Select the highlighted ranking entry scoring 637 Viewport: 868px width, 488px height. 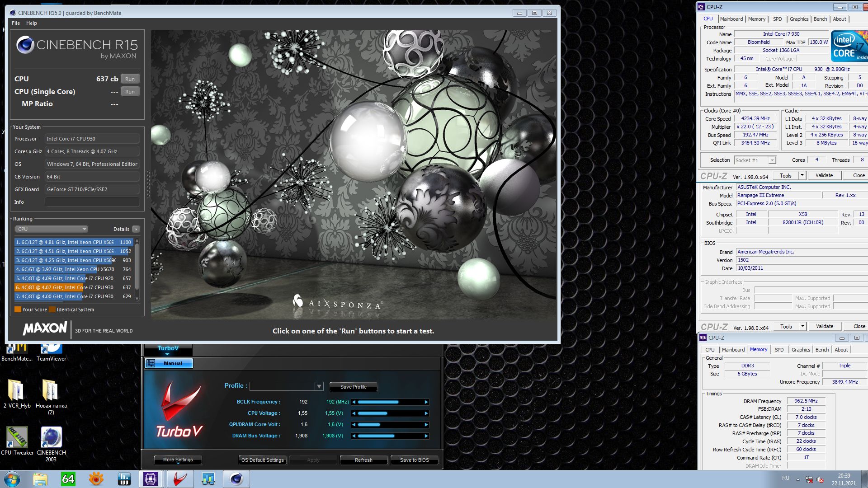tap(74, 287)
